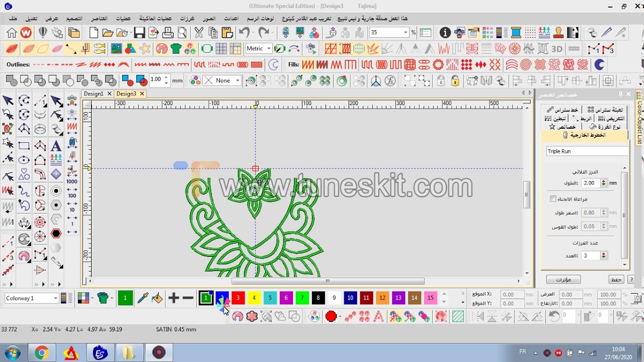Open the تعديل (Edit) menu
The height and width of the screenshot is (362, 644).
coord(31,19)
